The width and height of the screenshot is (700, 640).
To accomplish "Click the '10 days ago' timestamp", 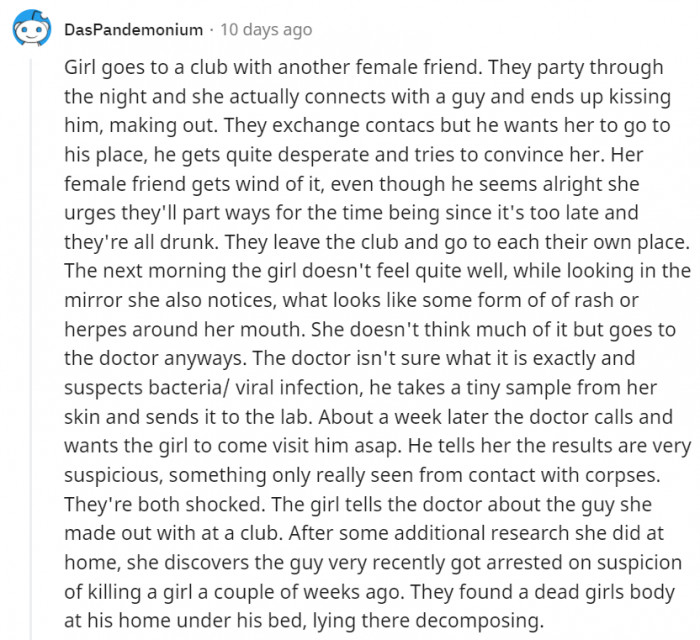I will pyautogui.click(x=266, y=30).
